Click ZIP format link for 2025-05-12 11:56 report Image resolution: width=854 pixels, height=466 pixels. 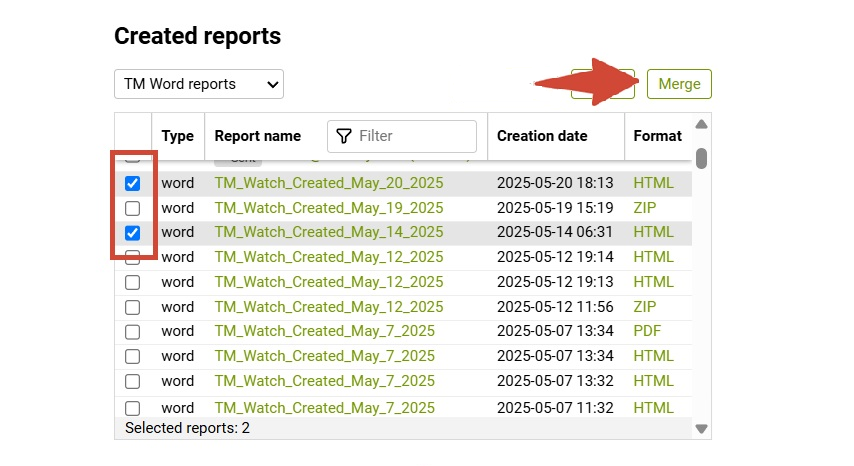pos(644,307)
